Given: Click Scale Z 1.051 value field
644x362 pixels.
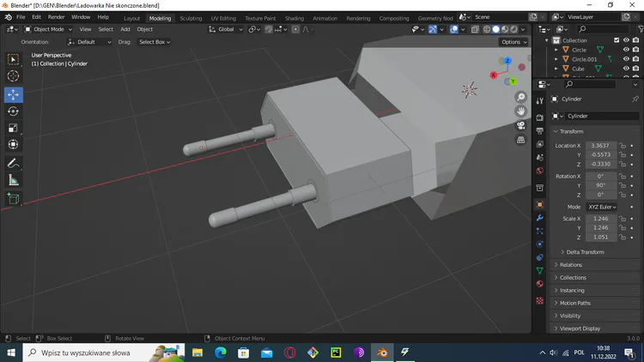Looking at the screenshot, I should (x=600, y=238).
